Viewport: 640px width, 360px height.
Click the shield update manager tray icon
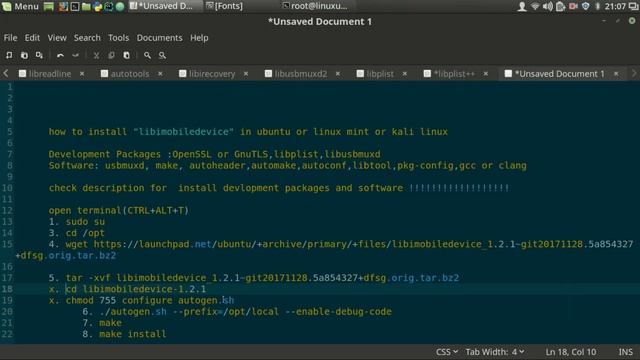[x=586, y=6]
